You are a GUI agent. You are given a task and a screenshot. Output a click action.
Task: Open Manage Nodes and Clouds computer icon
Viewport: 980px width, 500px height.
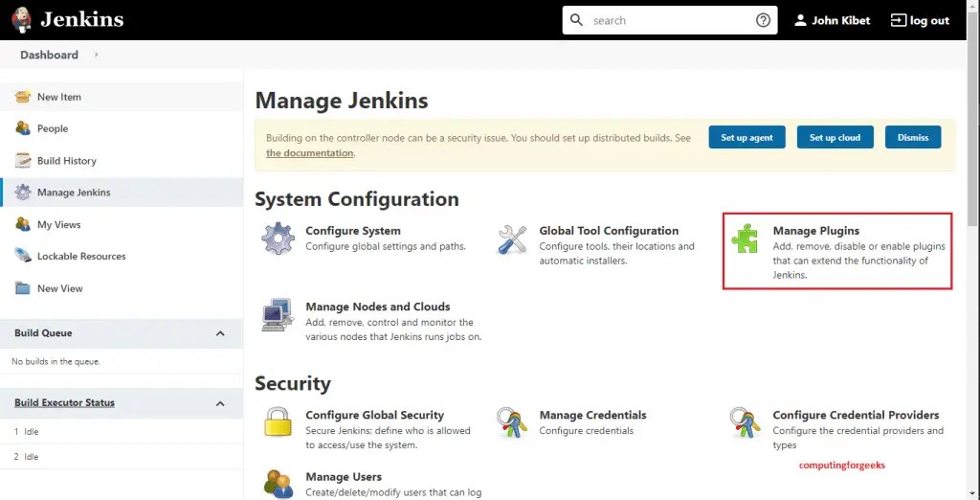point(278,315)
